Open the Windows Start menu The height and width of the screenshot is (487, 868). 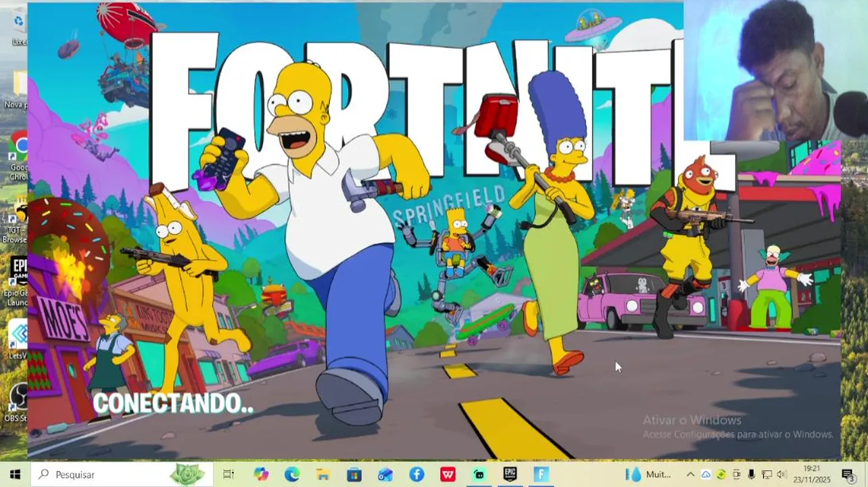point(15,475)
